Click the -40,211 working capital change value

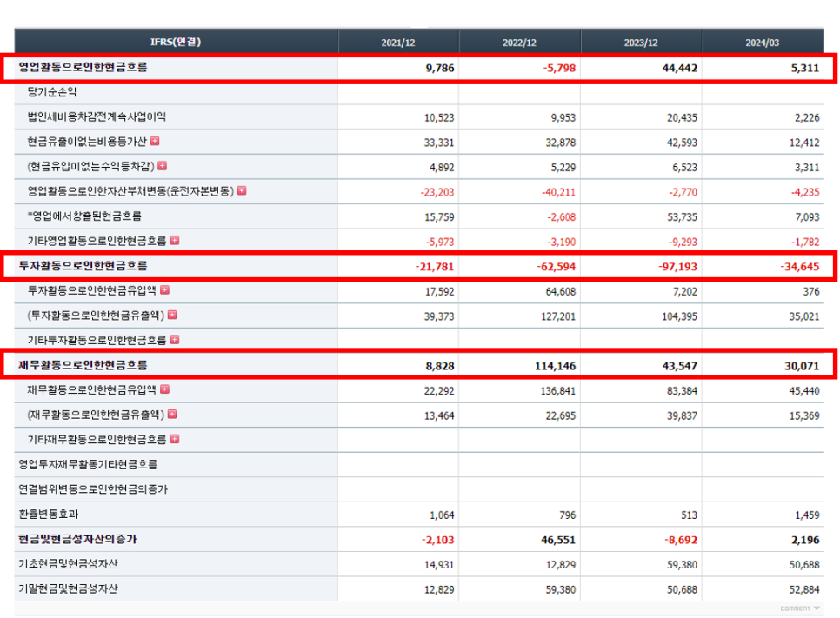pyautogui.click(x=559, y=192)
